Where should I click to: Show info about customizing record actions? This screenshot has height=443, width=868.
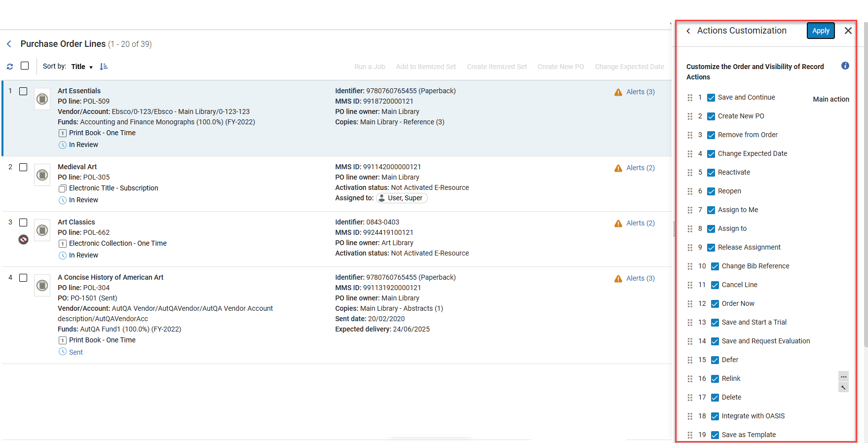tap(845, 66)
